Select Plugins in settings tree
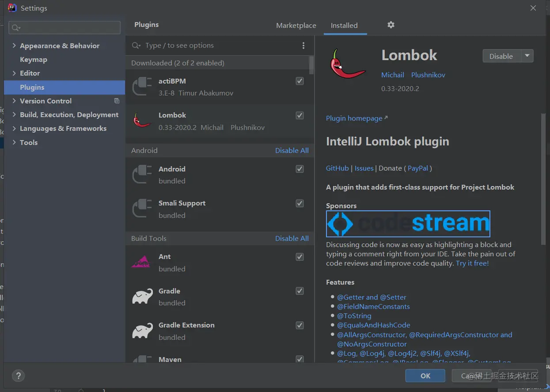Viewport: 550px width, 392px height. [64, 87]
